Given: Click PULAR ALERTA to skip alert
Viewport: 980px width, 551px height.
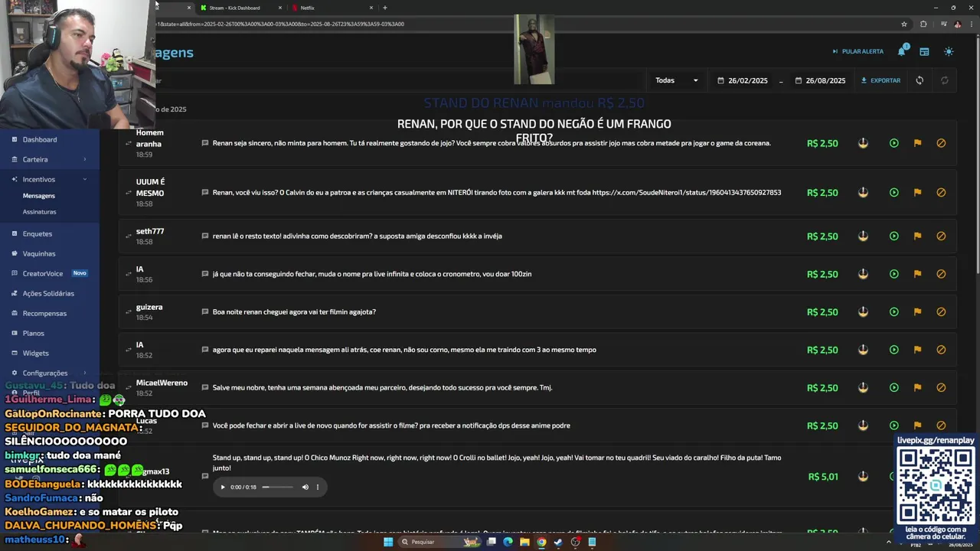Looking at the screenshot, I should pos(857,51).
